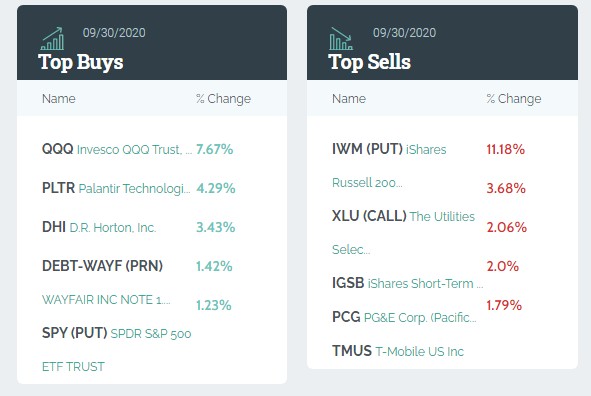The image size is (591, 396).
Task: Sort Top Sells by Name column
Action: click(x=349, y=99)
